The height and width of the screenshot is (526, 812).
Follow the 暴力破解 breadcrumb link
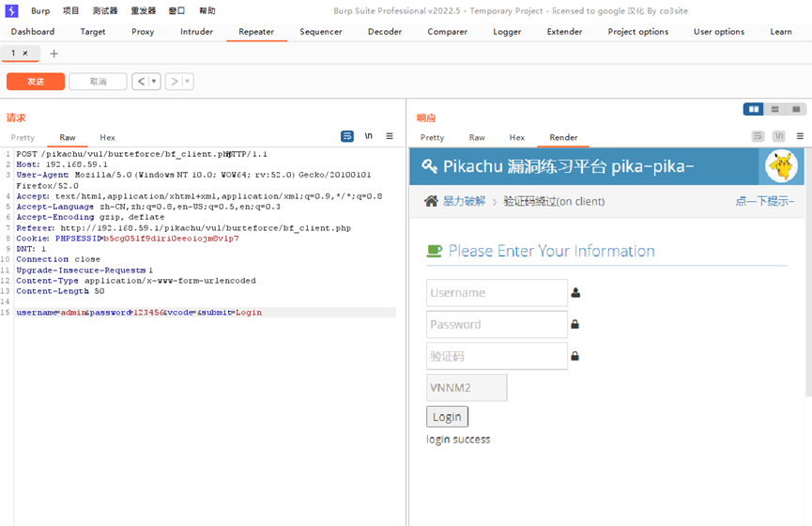pyautogui.click(x=464, y=201)
